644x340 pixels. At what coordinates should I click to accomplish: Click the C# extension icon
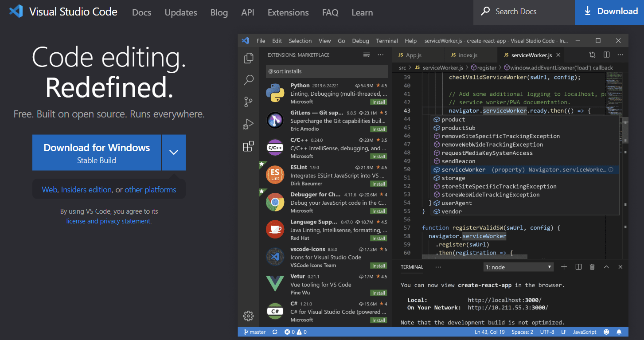(275, 311)
